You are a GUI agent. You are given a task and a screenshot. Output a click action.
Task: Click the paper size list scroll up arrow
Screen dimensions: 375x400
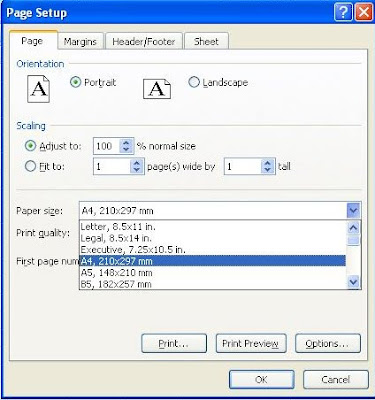(x=353, y=228)
